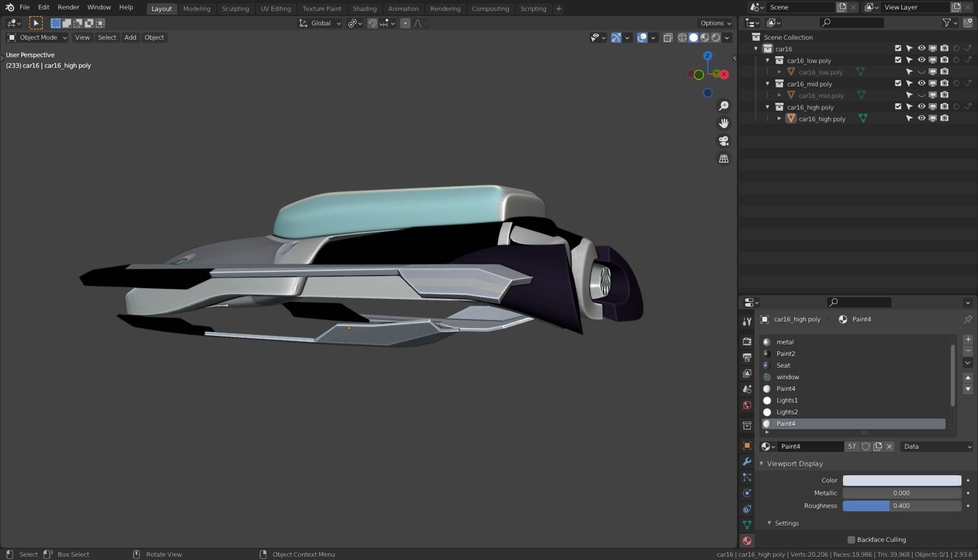Open the Render properties tab icon
The width and height of the screenshot is (978, 560).
tap(747, 341)
